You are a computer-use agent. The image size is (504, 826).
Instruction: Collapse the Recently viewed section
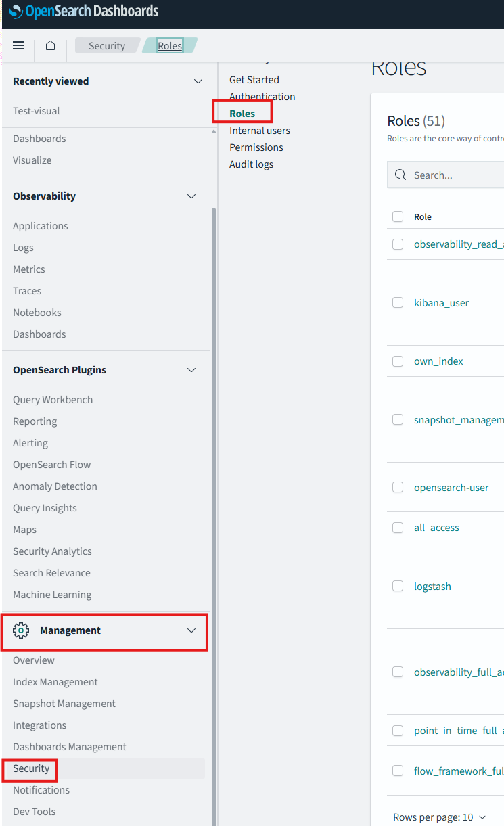[198, 81]
